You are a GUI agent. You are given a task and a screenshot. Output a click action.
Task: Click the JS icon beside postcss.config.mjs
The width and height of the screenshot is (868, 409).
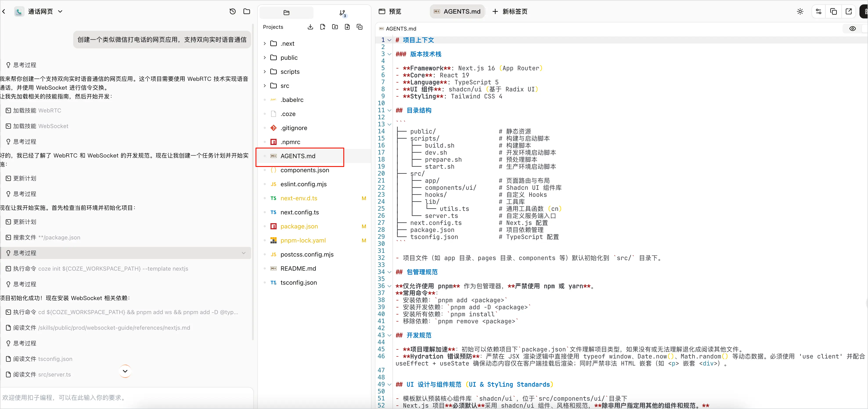(274, 255)
